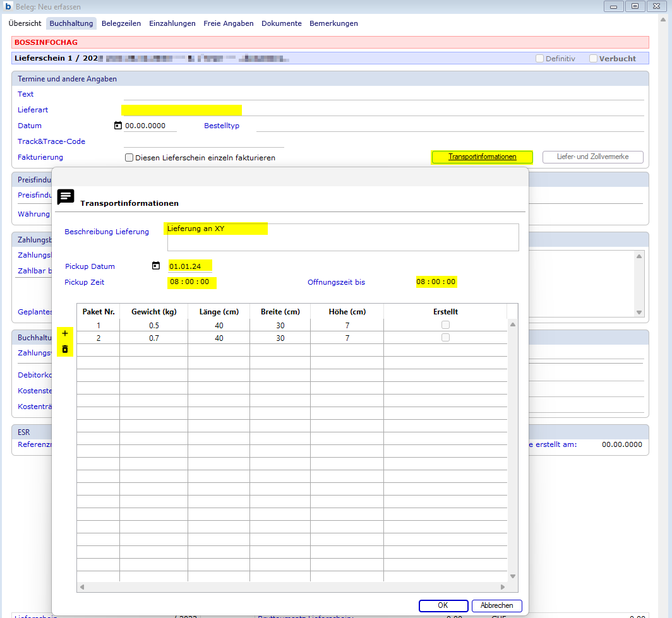Click the Pickup Zeit time field
Viewport: 672px width, 618px height.
(192, 282)
